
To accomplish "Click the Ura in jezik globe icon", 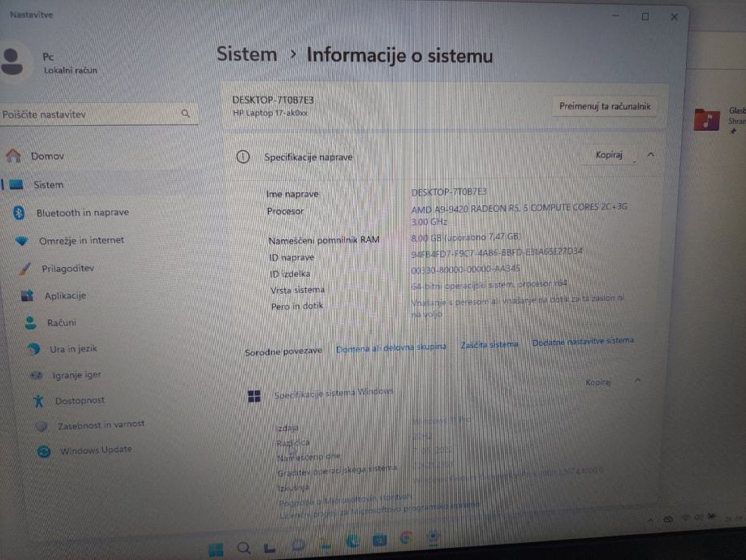I will 33,349.
